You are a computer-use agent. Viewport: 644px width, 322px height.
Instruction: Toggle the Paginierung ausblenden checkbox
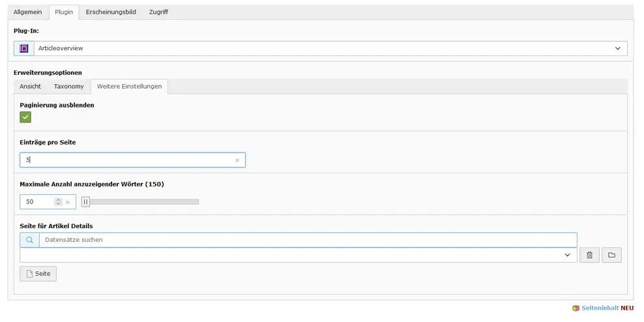[25, 117]
